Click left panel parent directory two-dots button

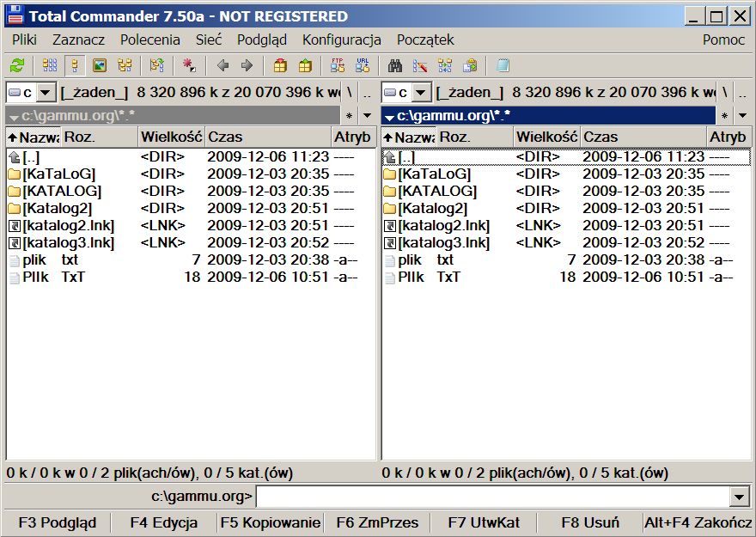point(368,92)
